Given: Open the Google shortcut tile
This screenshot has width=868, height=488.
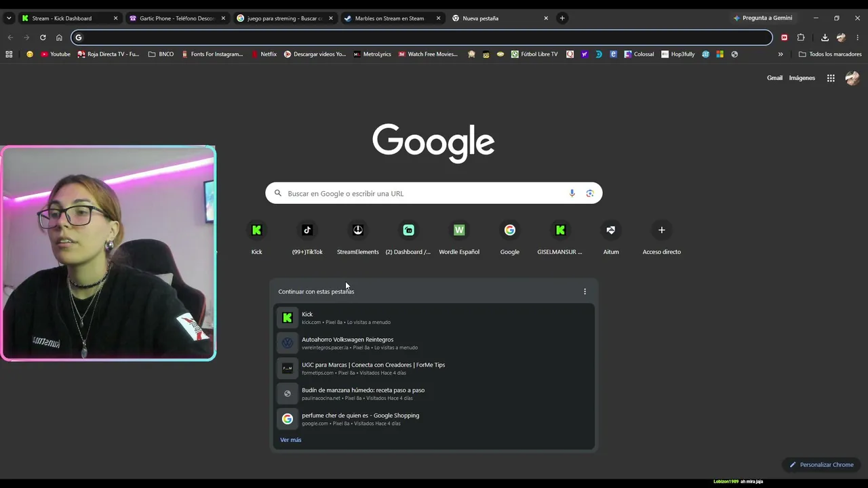Looking at the screenshot, I should (510, 239).
